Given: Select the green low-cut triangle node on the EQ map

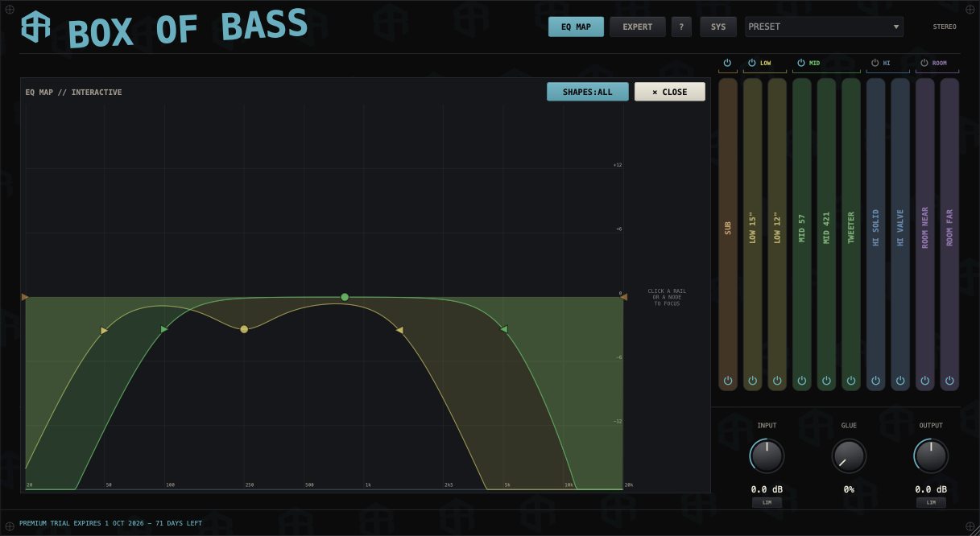Looking at the screenshot, I should coord(164,329).
